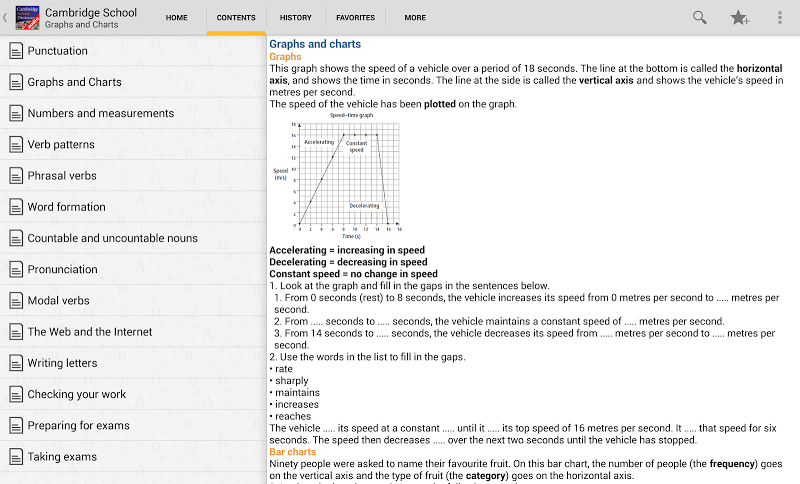
Task: Go to The Web and the Internet
Action: tap(90, 331)
